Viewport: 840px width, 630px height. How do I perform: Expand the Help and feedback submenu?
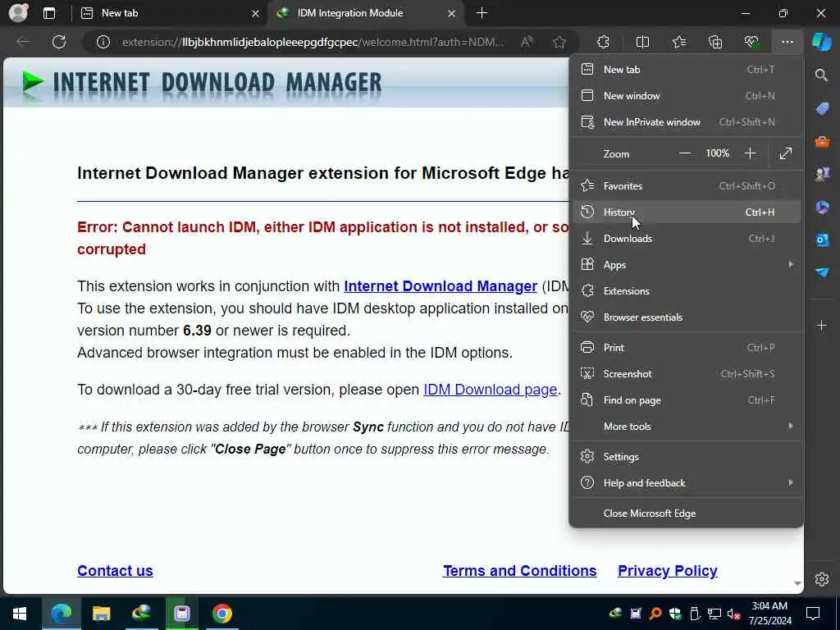[687, 482]
